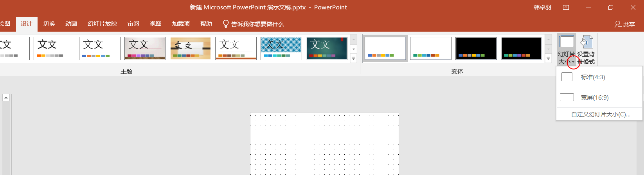Apply the pink-tinted gallery theme
Viewport: 644px width, 175px height.
pyautogui.click(x=145, y=48)
